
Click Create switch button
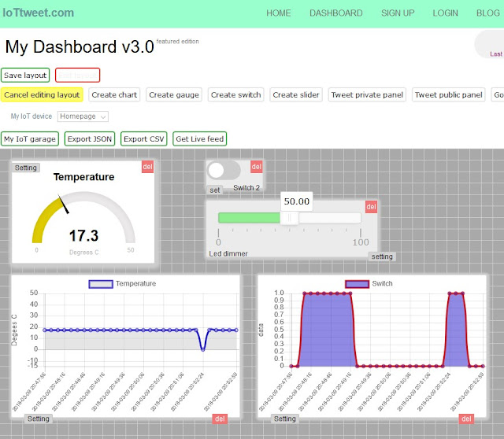(236, 94)
